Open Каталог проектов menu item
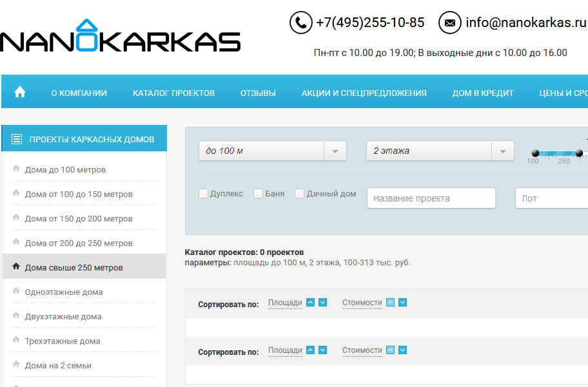 pos(173,93)
